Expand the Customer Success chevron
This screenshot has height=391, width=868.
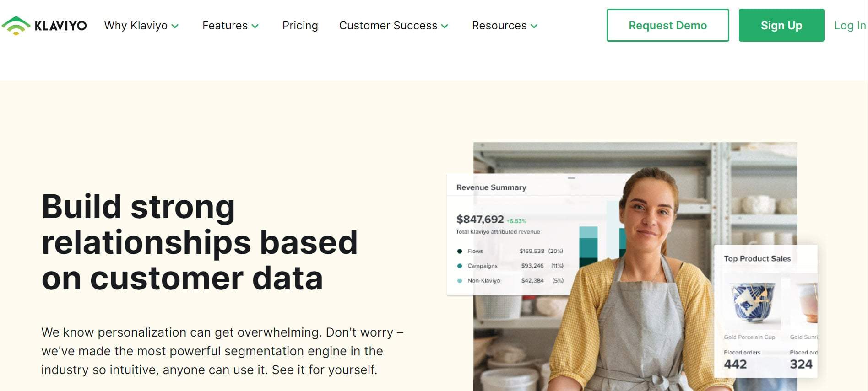click(445, 27)
